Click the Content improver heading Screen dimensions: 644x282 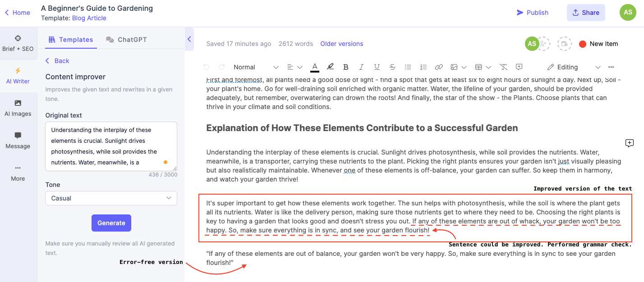pyautogui.click(x=75, y=77)
